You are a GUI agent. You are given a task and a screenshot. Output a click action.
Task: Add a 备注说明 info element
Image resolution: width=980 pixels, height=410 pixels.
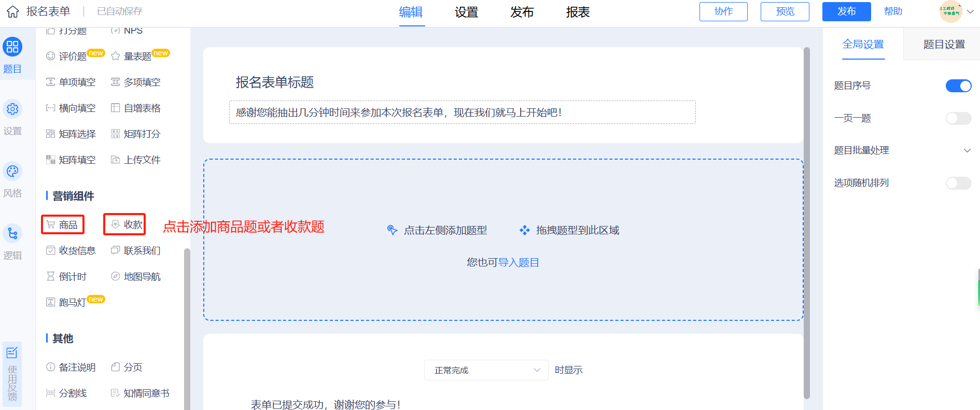[x=71, y=367]
